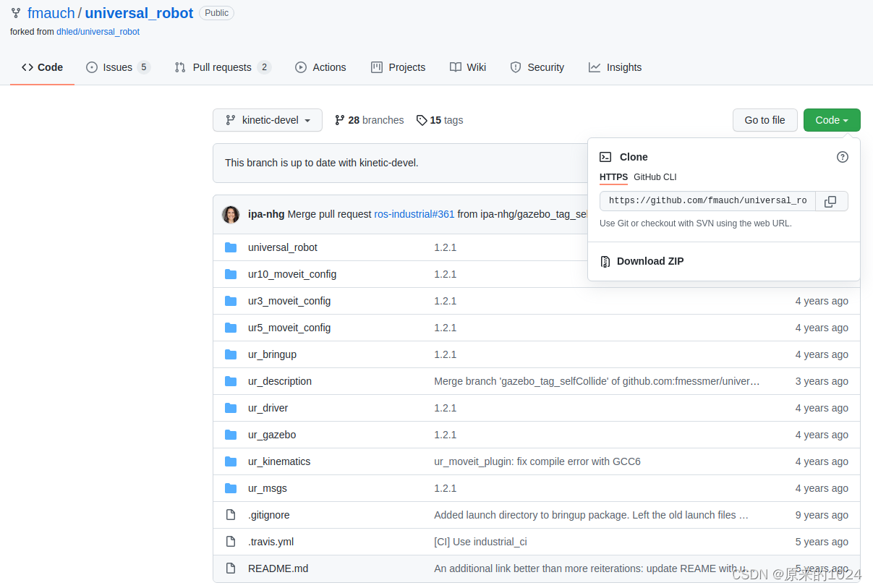This screenshot has width=873, height=588.
Task: Click the help icon in Clone panel
Action: pyautogui.click(x=843, y=157)
